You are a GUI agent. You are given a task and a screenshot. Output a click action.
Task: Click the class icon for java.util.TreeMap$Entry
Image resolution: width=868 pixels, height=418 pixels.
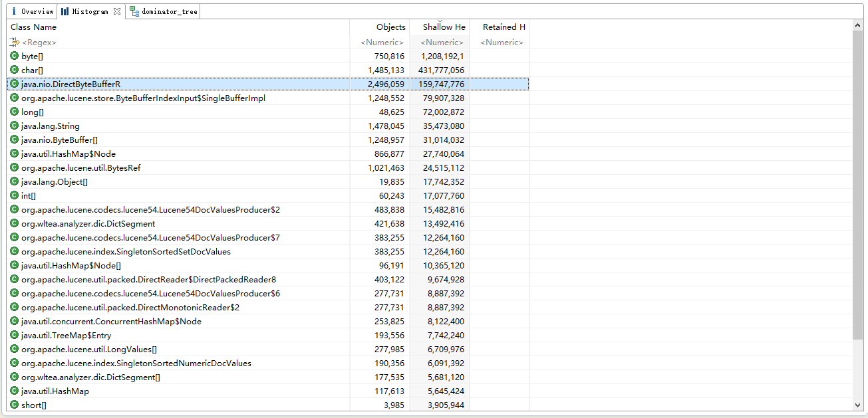tap(15, 336)
